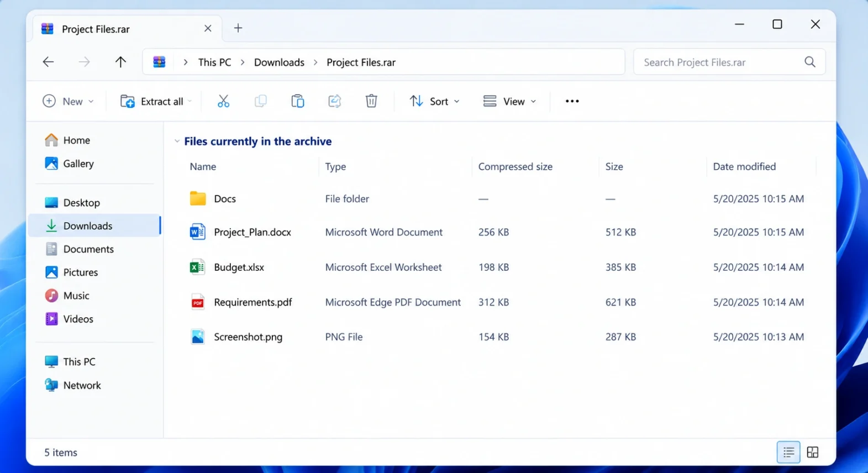Screen dimensions: 868x473
Task: Go forward with the right arrow
Action: click(84, 62)
